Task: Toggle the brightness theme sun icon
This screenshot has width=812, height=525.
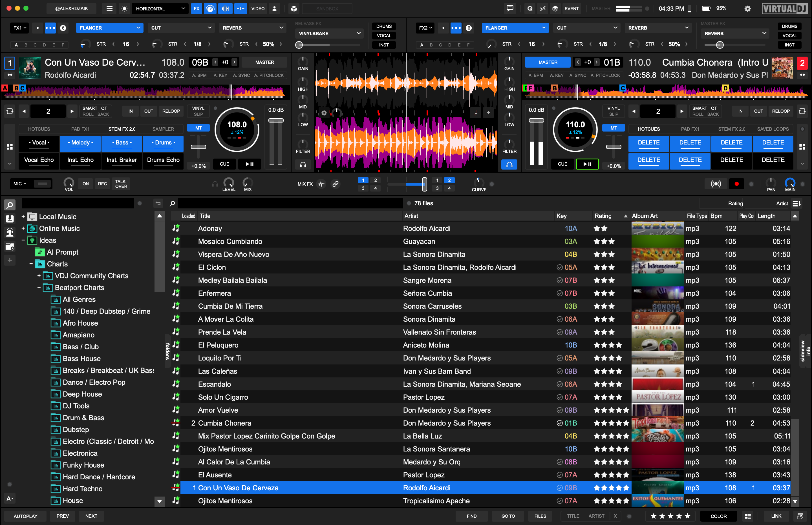Action: tap(125, 9)
